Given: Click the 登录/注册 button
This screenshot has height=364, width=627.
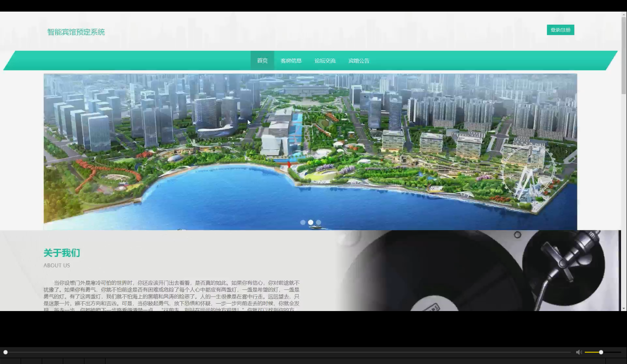Looking at the screenshot, I should coord(560,30).
